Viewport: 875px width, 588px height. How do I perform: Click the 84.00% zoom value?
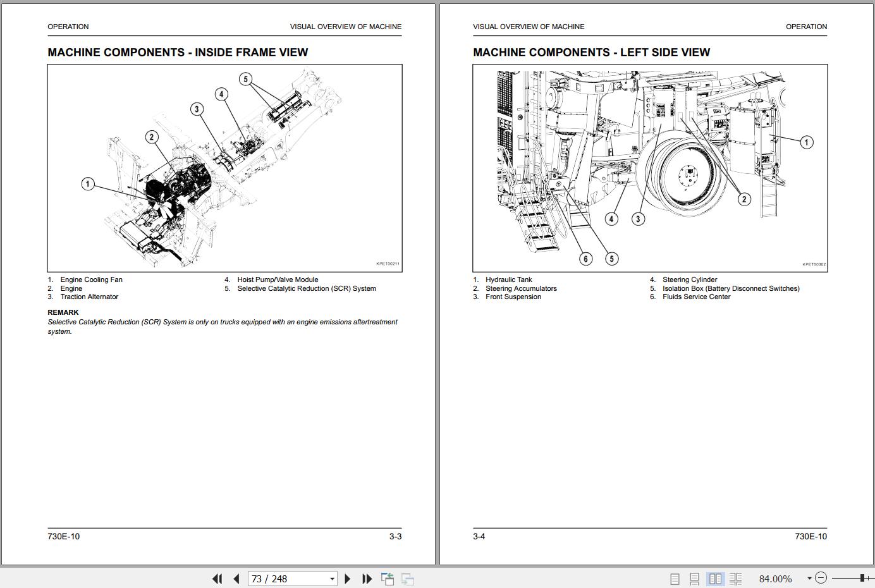point(775,579)
